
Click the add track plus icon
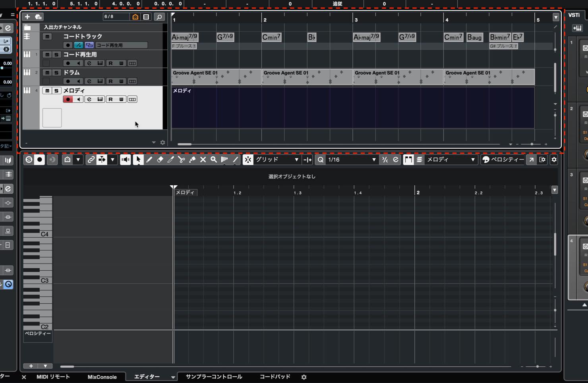coord(27,17)
